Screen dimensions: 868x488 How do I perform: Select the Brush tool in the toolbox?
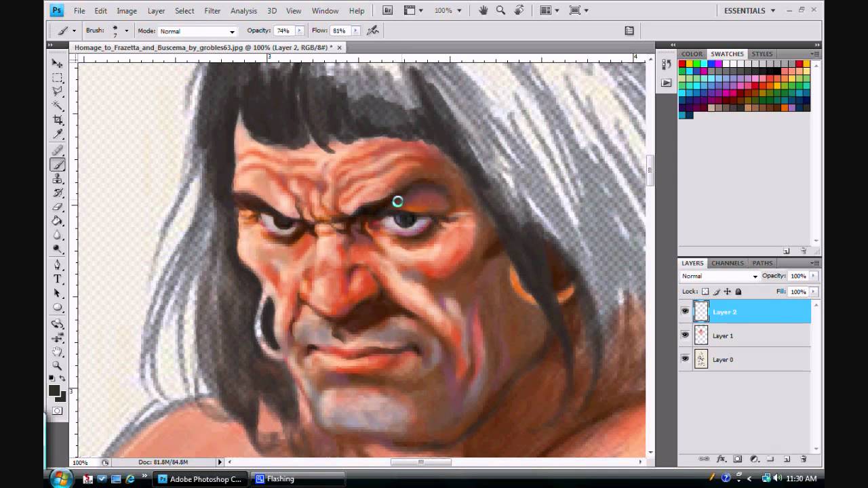tap(58, 165)
